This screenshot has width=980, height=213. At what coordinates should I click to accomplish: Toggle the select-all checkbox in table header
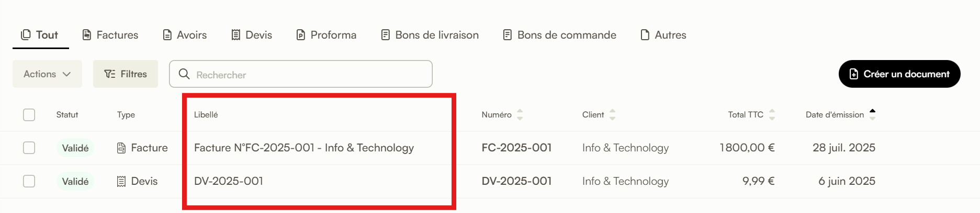(x=29, y=115)
